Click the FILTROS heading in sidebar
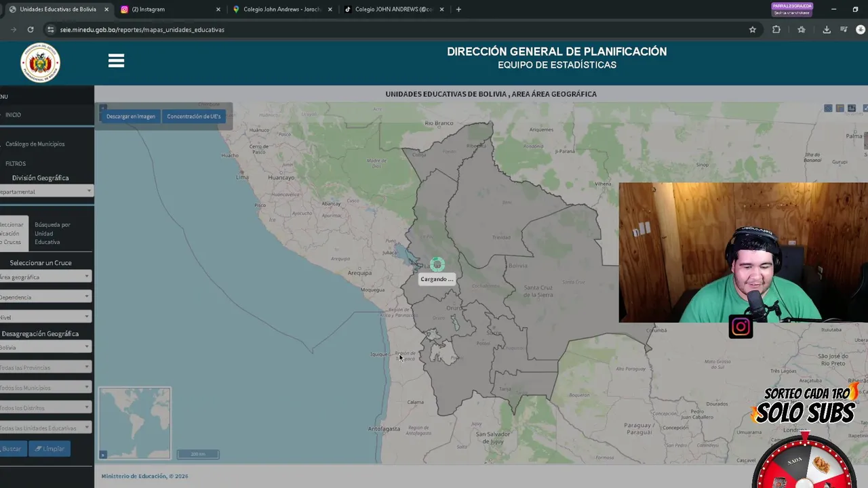The image size is (868, 488). pos(16,163)
